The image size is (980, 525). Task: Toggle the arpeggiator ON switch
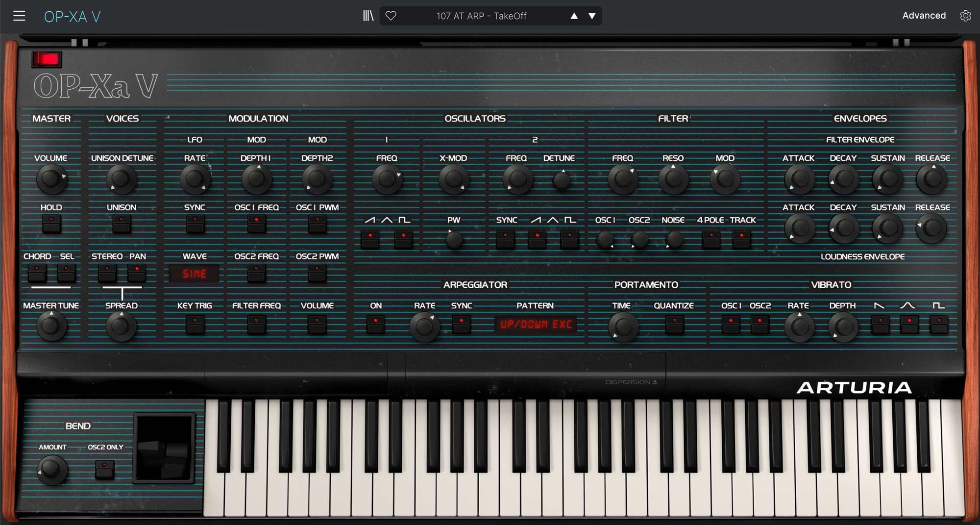376,324
